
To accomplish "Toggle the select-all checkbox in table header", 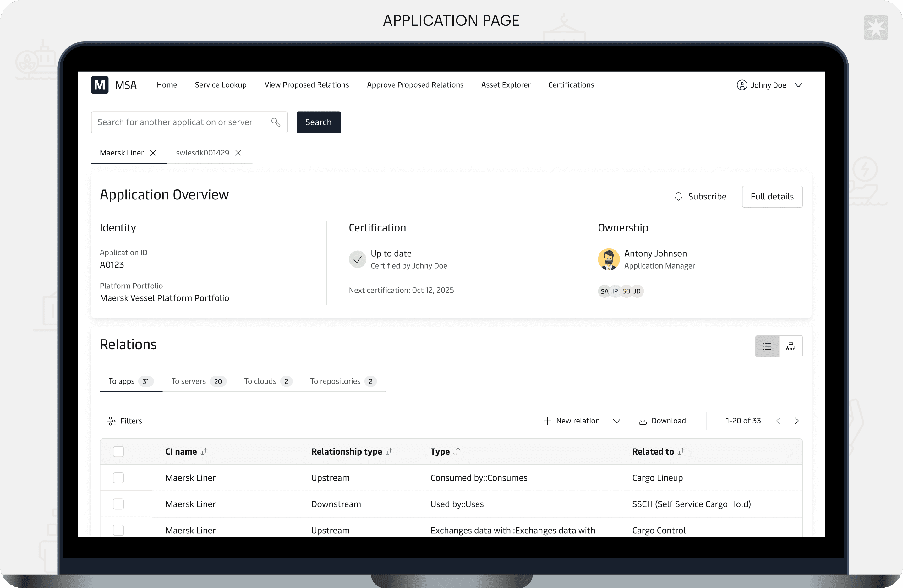I will [x=118, y=451].
